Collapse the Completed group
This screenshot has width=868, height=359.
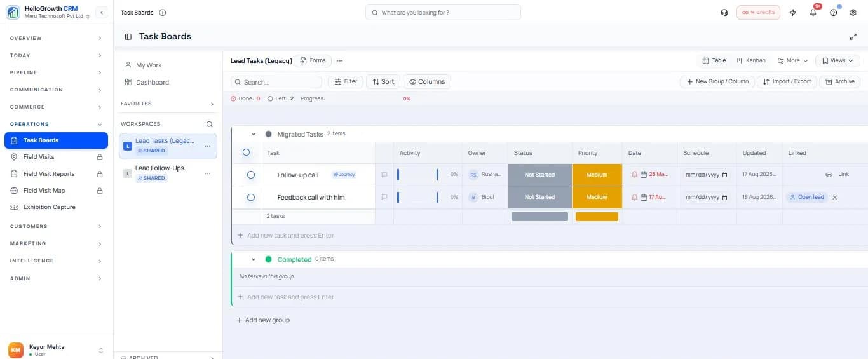click(254, 259)
